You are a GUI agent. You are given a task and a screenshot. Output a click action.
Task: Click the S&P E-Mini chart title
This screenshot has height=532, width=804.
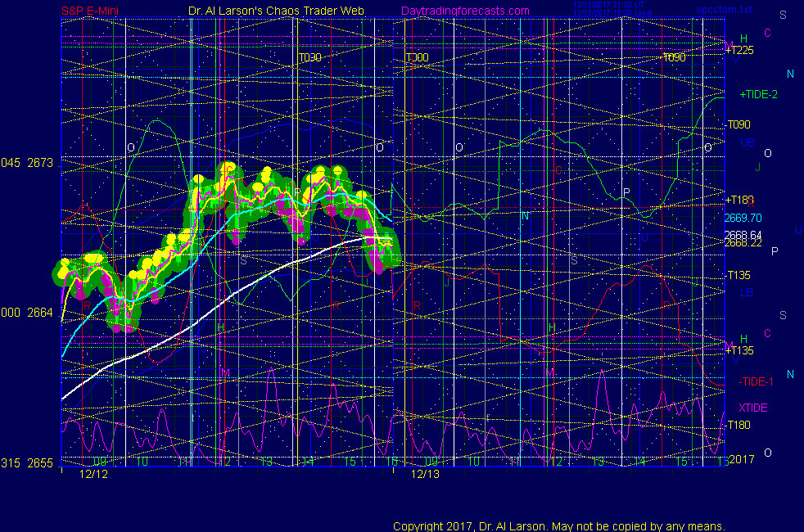click(x=90, y=11)
